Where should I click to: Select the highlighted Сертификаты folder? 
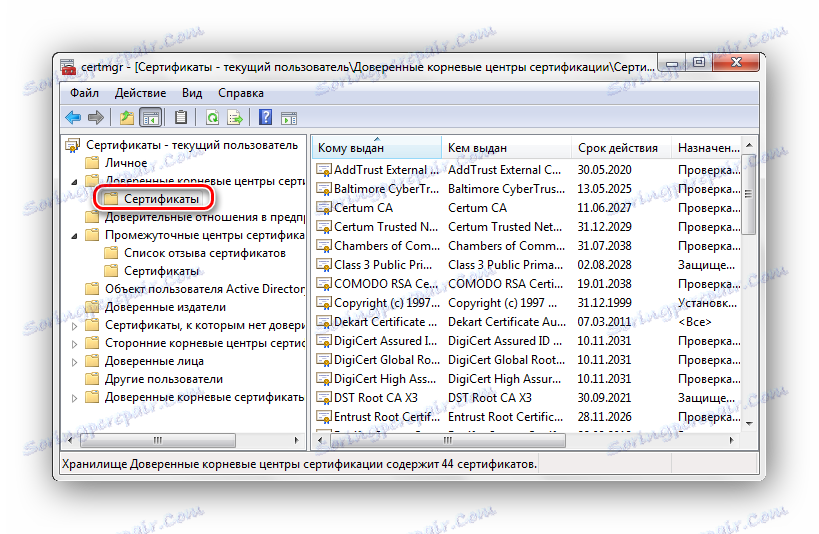(161, 199)
